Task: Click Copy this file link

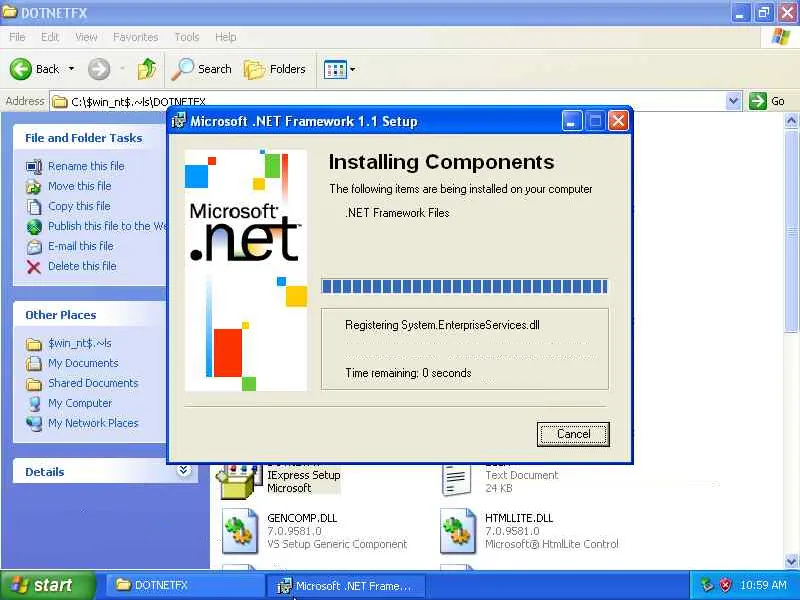Action: coord(79,206)
